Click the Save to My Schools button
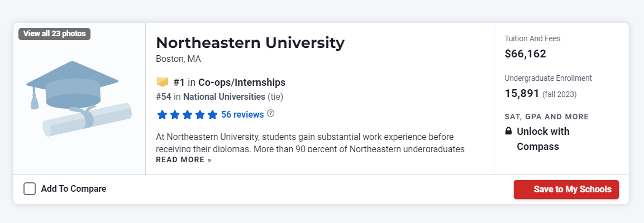 (566, 190)
